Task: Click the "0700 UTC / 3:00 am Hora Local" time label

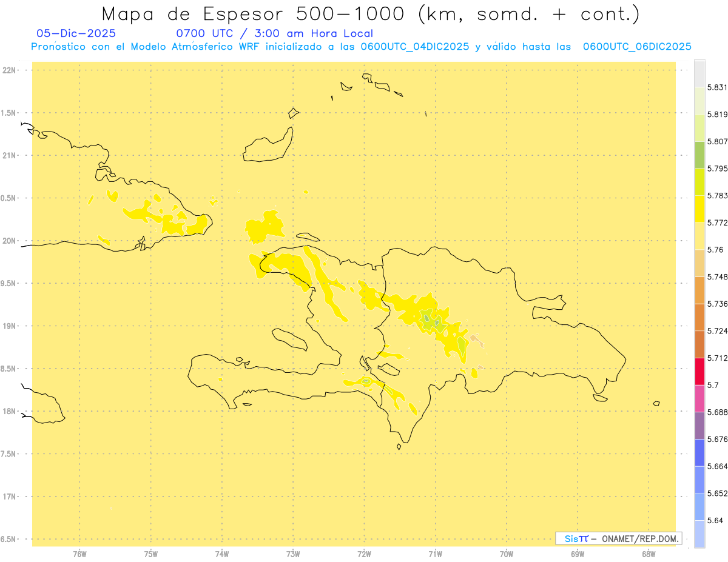Action: coord(274,33)
